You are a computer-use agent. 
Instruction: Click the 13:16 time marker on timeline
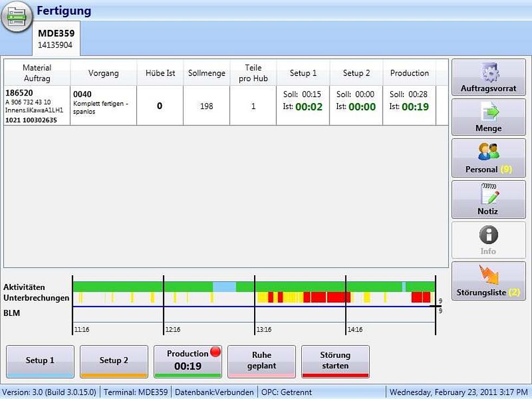[x=264, y=330]
